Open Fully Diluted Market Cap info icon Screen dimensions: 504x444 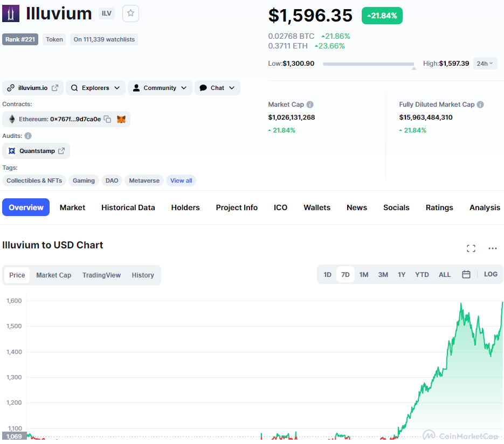tap(480, 105)
